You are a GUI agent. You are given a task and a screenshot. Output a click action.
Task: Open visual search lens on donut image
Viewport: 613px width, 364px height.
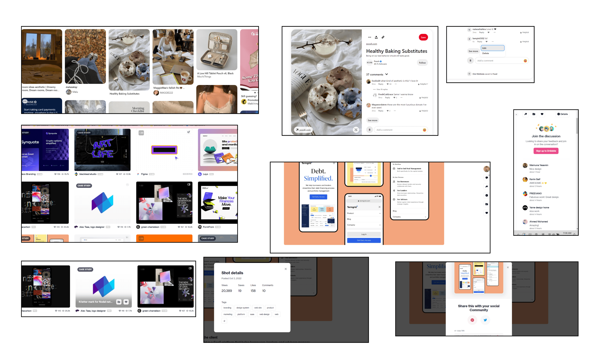[356, 130]
